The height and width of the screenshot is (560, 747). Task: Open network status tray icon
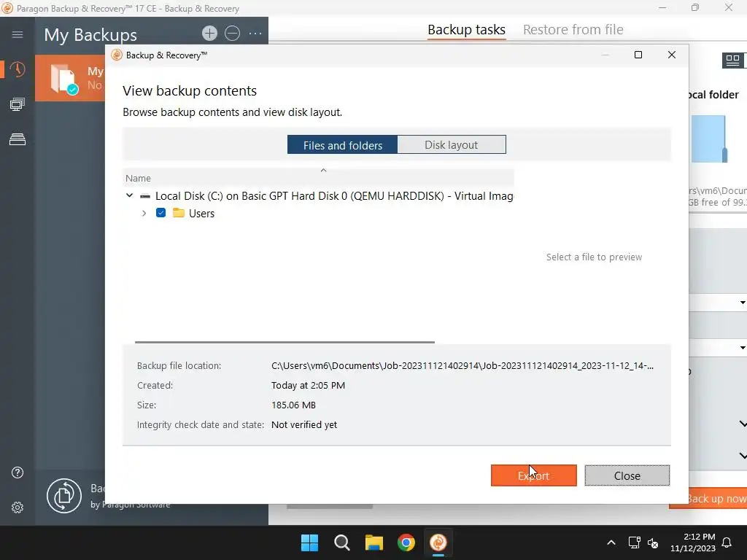tap(634, 542)
